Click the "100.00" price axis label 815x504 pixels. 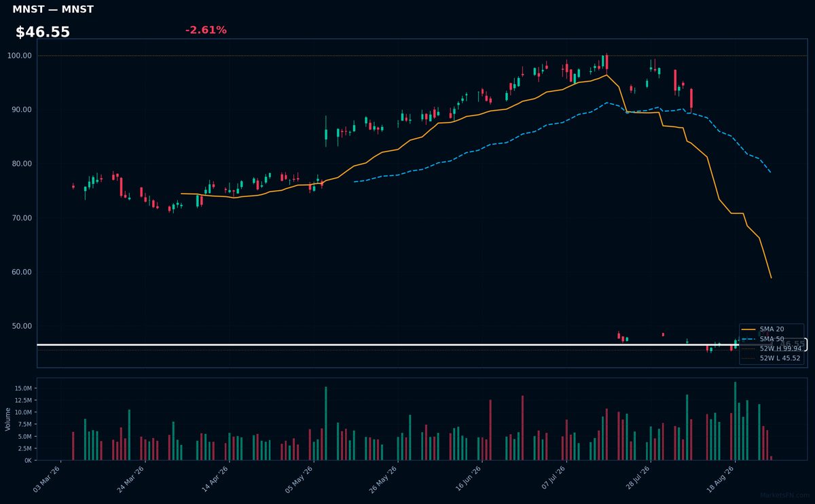click(20, 56)
